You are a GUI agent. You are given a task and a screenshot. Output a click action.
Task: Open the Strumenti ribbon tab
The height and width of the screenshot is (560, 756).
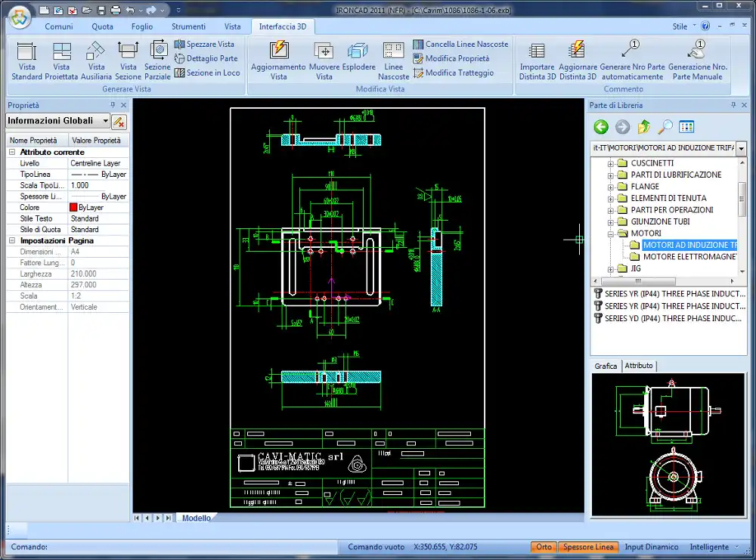click(188, 26)
